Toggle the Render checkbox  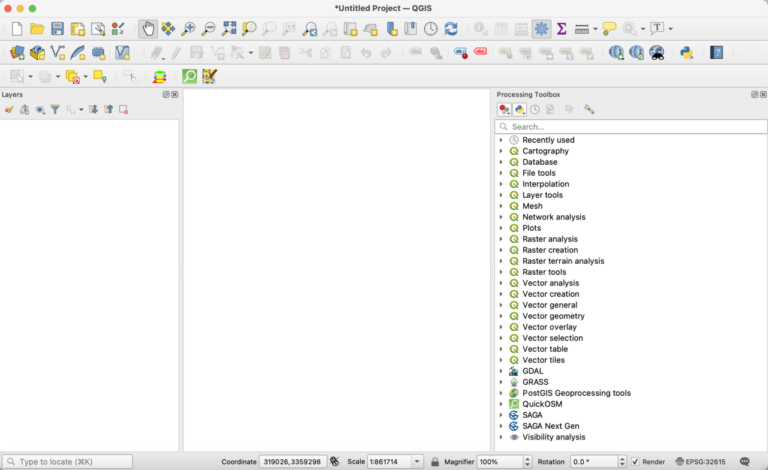coord(635,462)
